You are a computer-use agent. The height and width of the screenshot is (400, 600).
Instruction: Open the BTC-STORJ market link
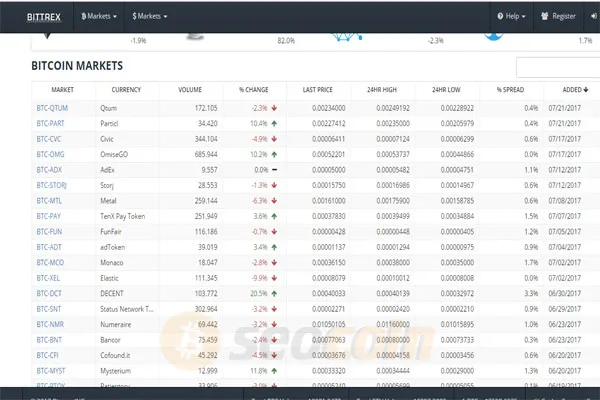pos(52,185)
